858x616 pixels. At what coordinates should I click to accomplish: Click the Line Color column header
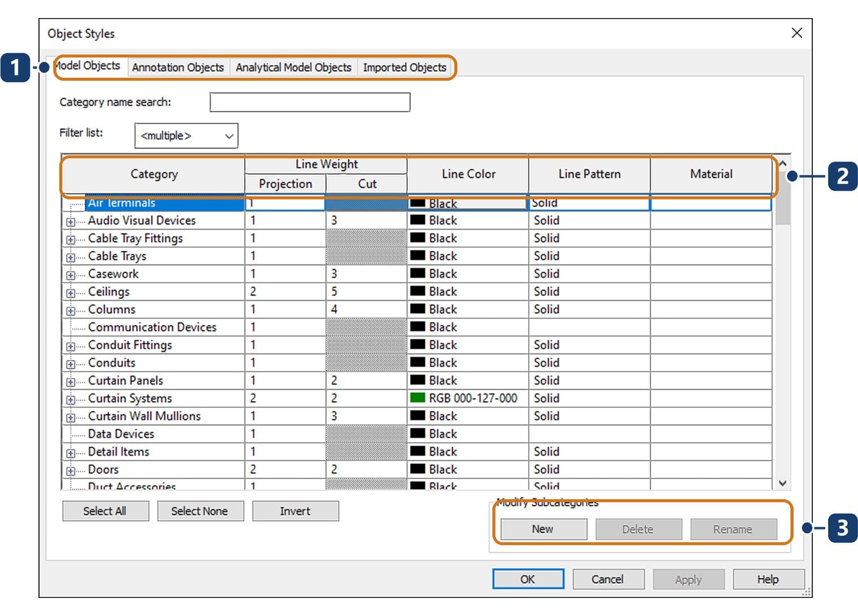pos(468,174)
